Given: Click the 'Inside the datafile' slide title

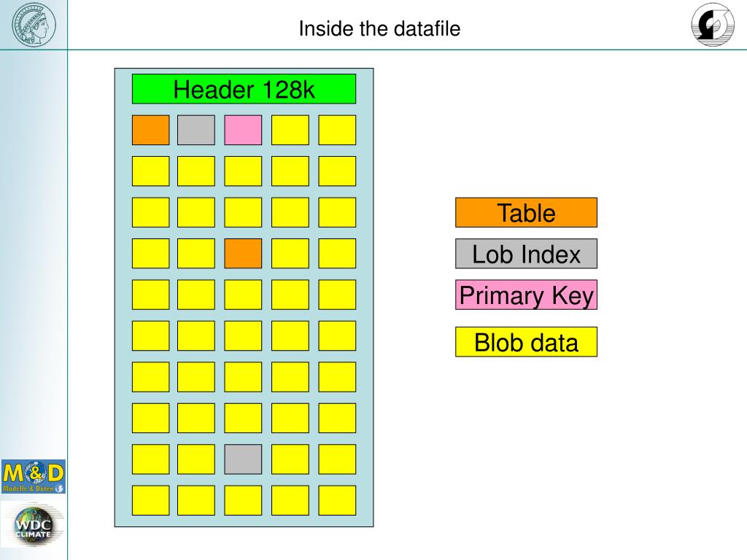Looking at the screenshot, I should pyautogui.click(x=379, y=28).
